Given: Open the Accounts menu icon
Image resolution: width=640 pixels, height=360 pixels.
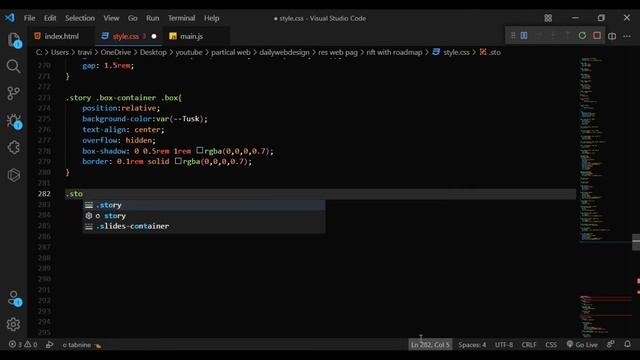Looking at the screenshot, I should [14, 298].
